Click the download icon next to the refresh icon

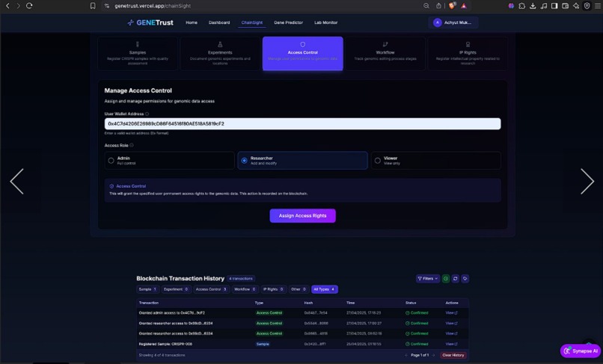[x=465, y=279]
